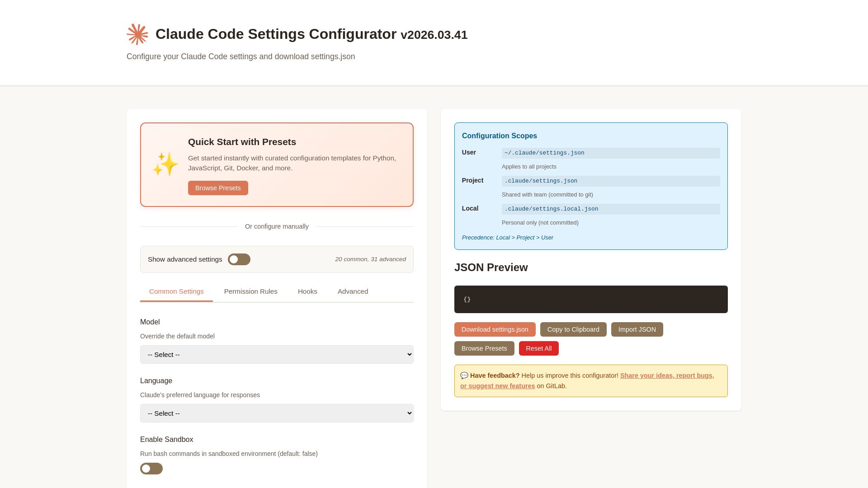Click the 'Or configure manually' divider text
The height and width of the screenshot is (488, 868).
pos(277,226)
